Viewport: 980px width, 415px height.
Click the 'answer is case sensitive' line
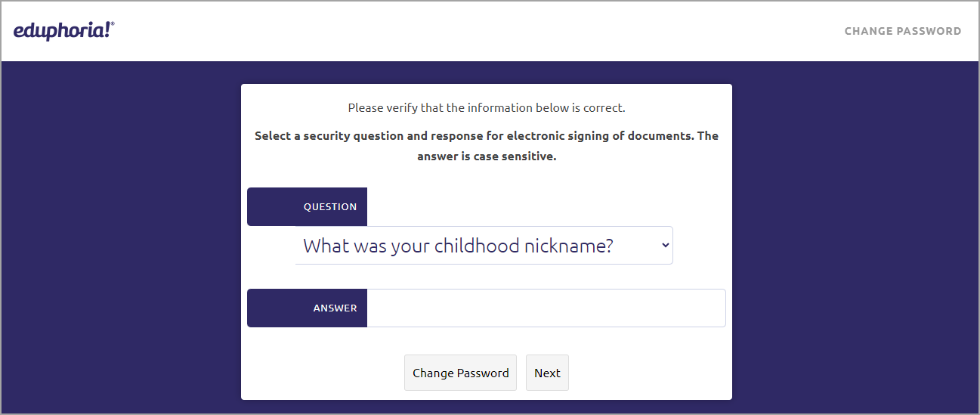tap(487, 157)
